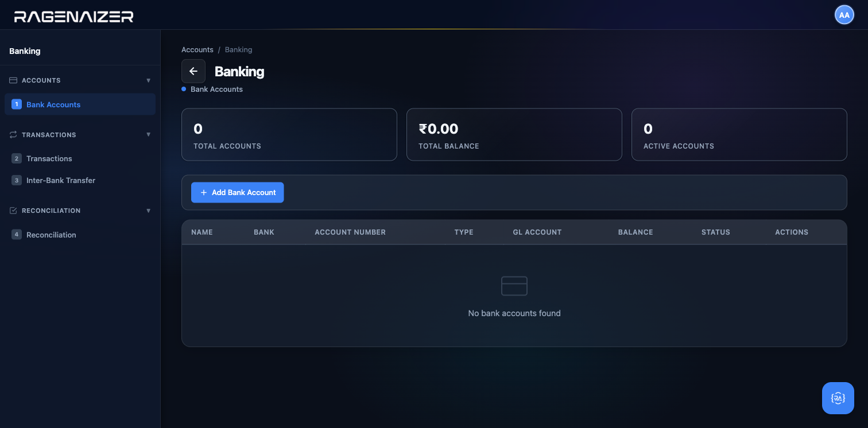Screen dimensions: 868x428
Task: Click the Total Balance summary card
Action: tap(514, 135)
